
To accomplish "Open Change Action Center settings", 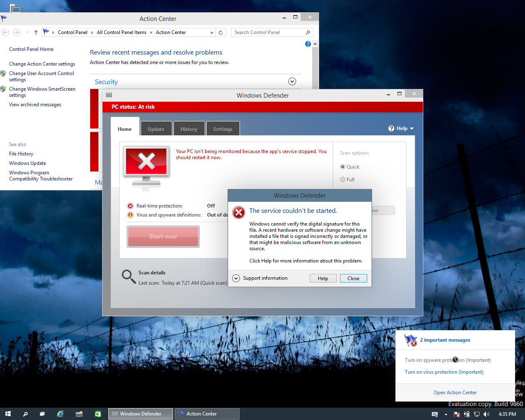I will (42, 64).
